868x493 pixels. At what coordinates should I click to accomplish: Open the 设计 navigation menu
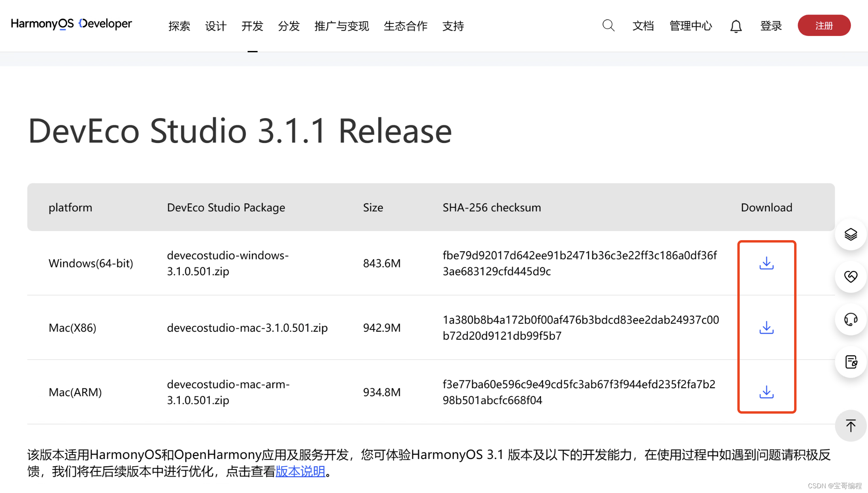click(x=216, y=26)
